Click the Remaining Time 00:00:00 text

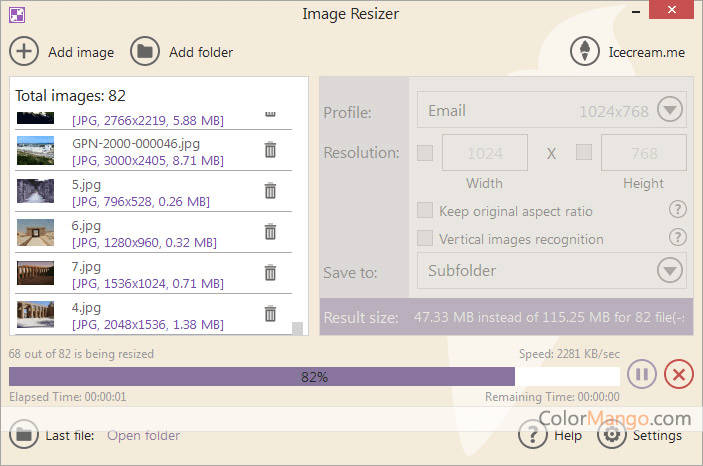[x=552, y=397]
